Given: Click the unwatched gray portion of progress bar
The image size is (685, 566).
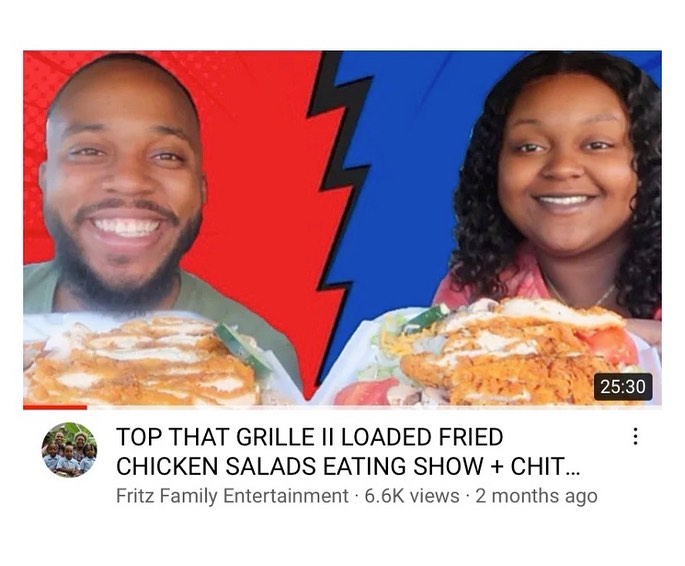Looking at the screenshot, I should point(374,407).
